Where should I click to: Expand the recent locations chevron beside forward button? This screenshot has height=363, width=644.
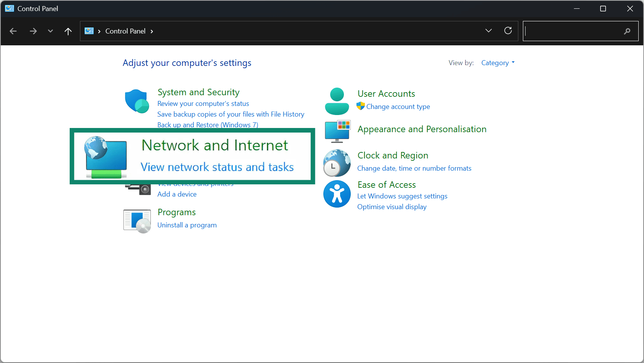pyautogui.click(x=50, y=31)
